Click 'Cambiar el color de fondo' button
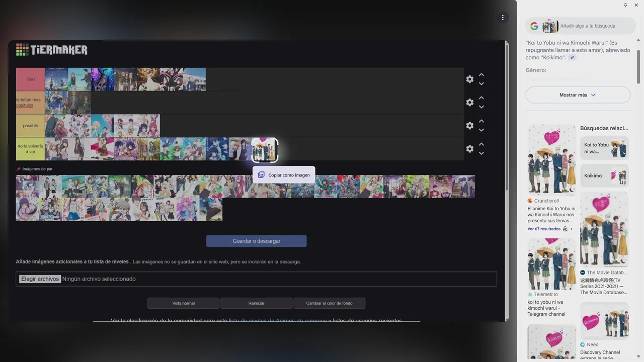644x362 pixels. [x=329, y=303]
